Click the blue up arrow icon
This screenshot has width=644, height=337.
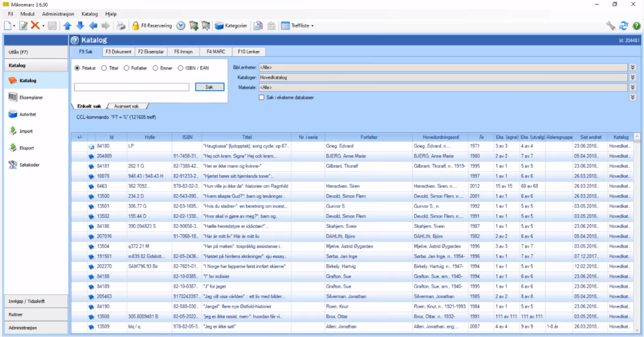coord(67,25)
